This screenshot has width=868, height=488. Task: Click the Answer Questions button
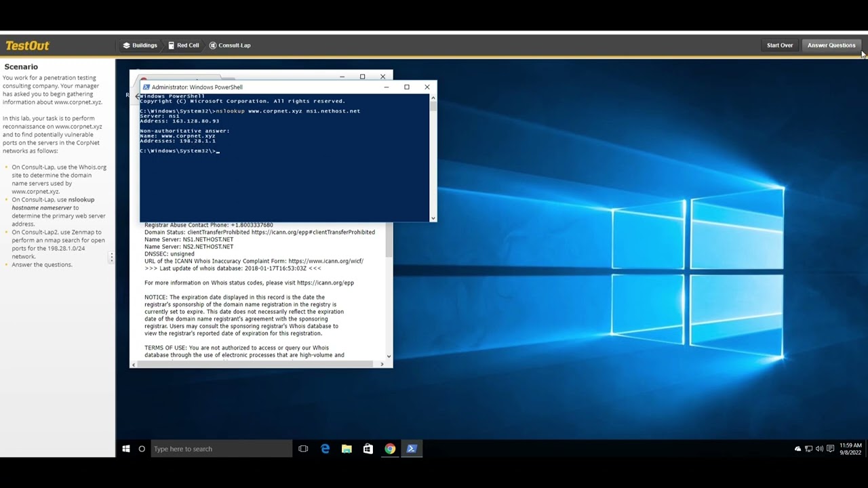point(831,45)
